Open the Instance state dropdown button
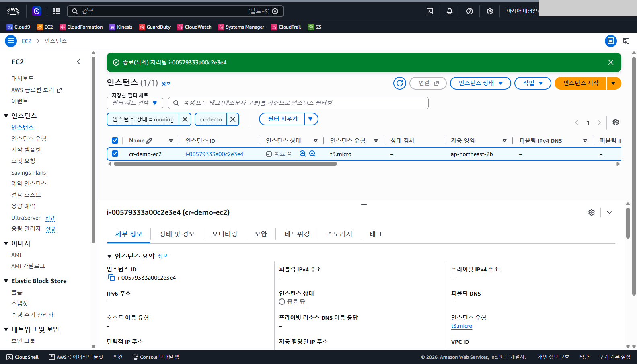637x364 pixels. [x=481, y=83]
